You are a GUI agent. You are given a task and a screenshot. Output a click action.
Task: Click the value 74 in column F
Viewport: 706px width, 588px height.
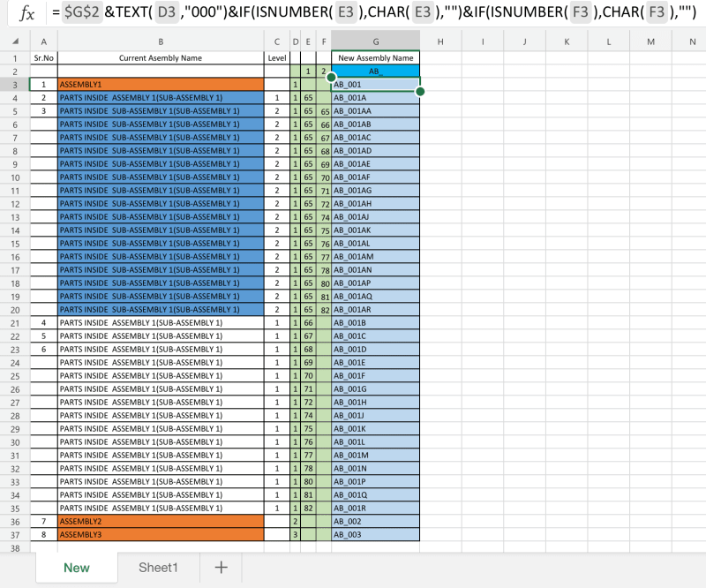[x=324, y=216]
